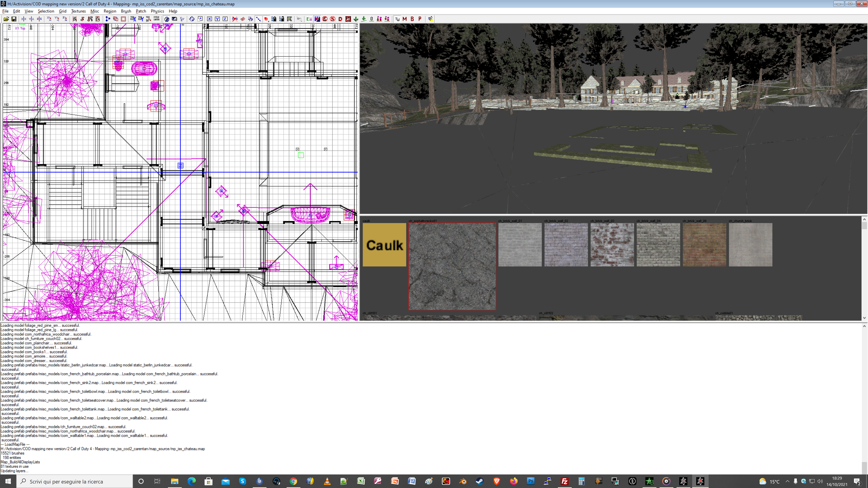This screenshot has height=488, width=868.
Task: Switch to the Y view button
Action: (217, 19)
